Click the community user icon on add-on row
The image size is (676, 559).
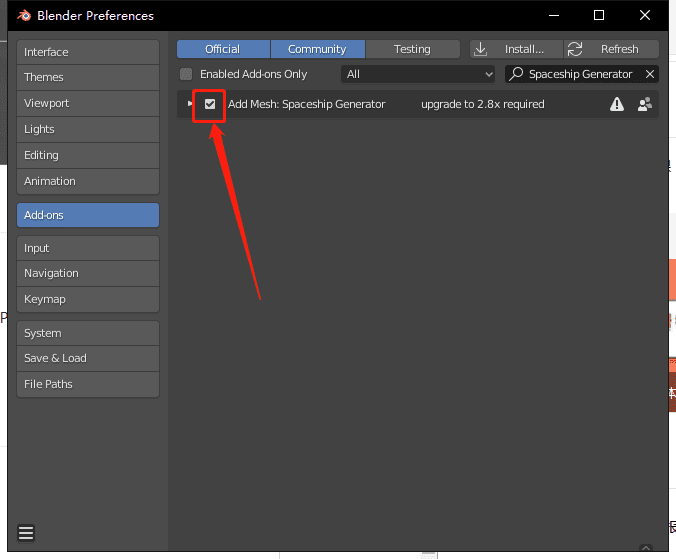pos(644,104)
